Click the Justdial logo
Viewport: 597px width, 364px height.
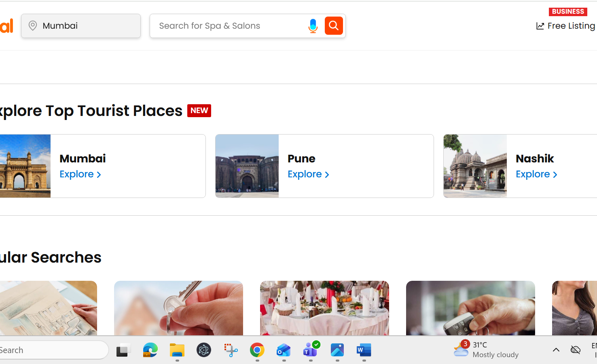point(6,26)
